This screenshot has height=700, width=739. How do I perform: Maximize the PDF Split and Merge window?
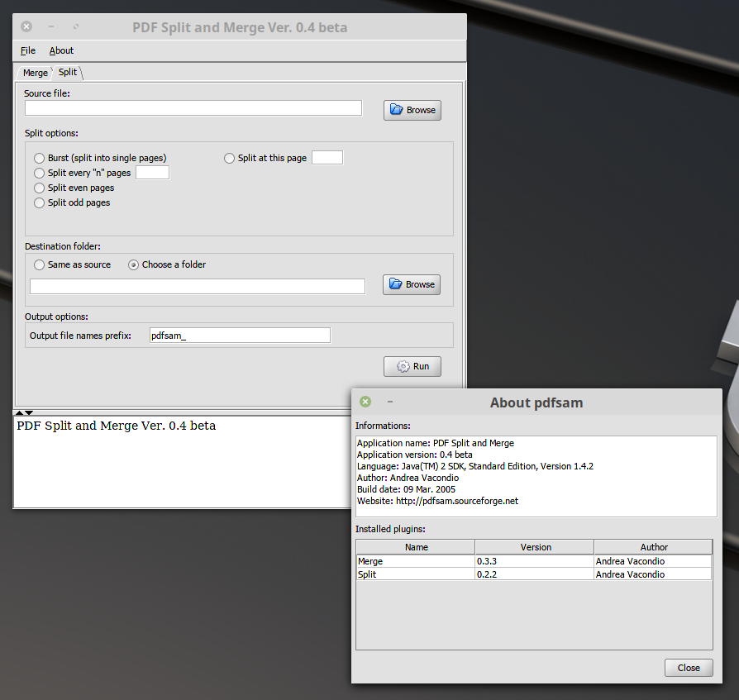pyautogui.click(x=76, y=26)
